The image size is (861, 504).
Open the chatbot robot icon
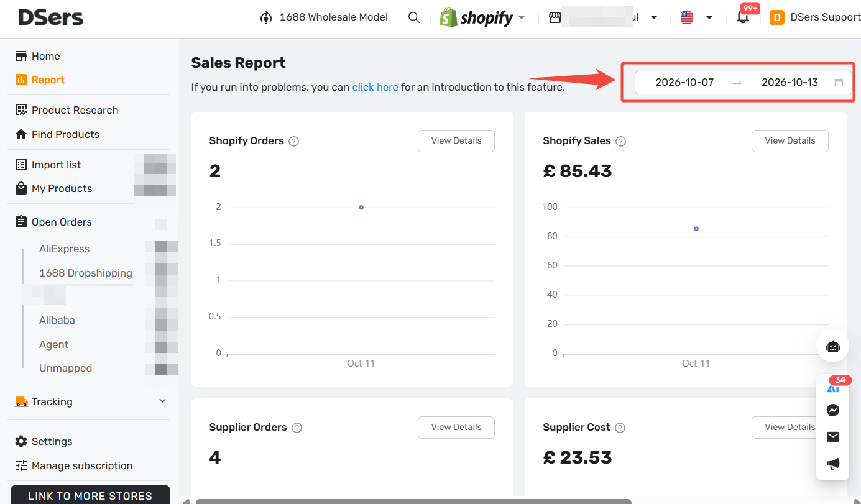coord(833,347)
